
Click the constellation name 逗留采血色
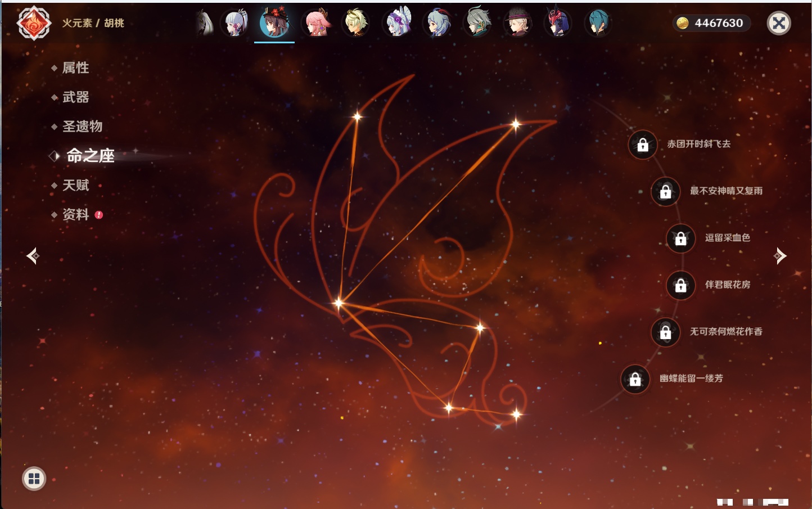click(728, 237)
